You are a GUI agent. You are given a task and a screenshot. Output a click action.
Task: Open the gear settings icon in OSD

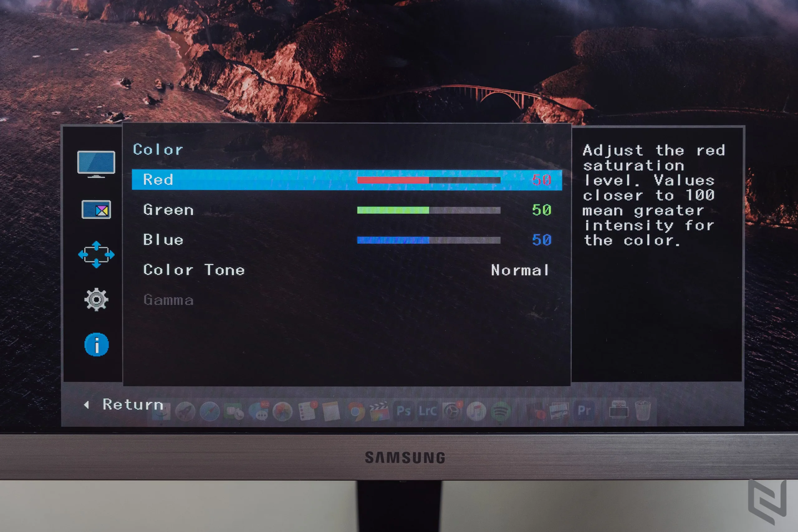96,300
